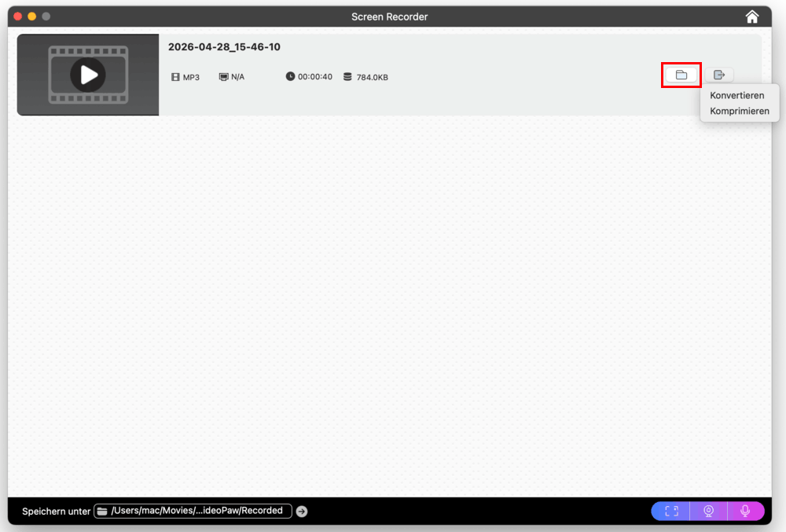The width and height of the screenshot is (786, 532).
Task: Click the 00:00:40 duration value
Action: coord(315,77)
